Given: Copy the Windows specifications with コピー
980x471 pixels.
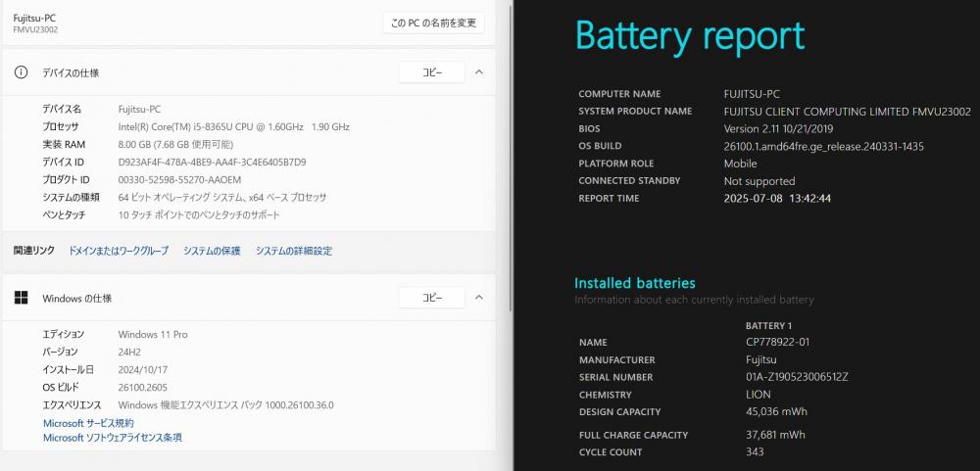Looking at the screenshot, I should tap(432, 298).
